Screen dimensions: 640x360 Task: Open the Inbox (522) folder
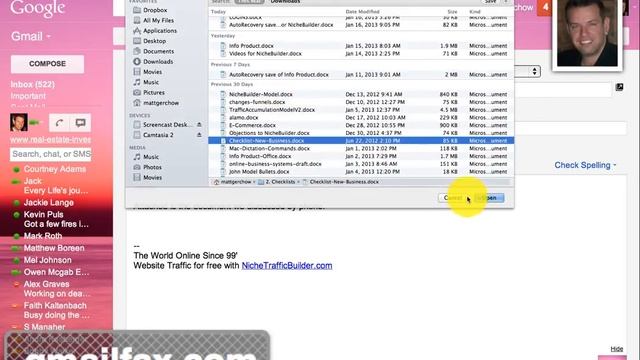[33, 84]
